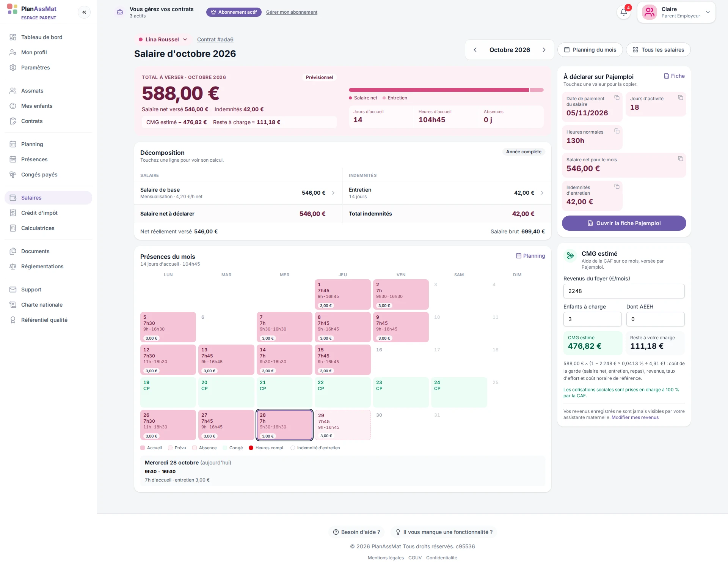Screen dimensions: 728x573
Task: Open the Lina Roussel child selector
Action: click(163, 39)
